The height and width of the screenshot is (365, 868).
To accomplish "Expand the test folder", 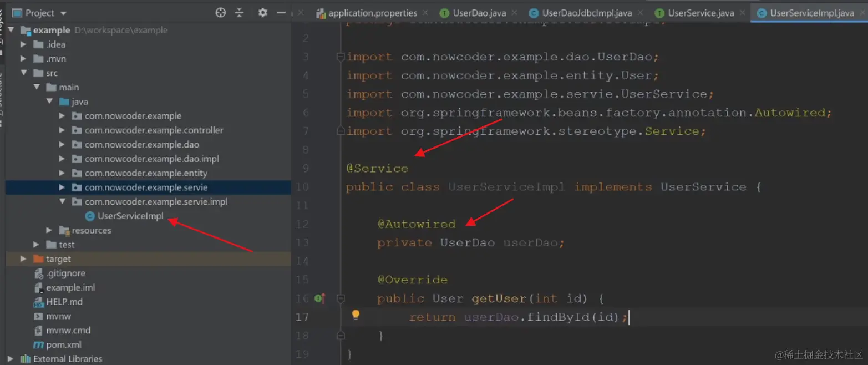I will (x=37, y=245).
